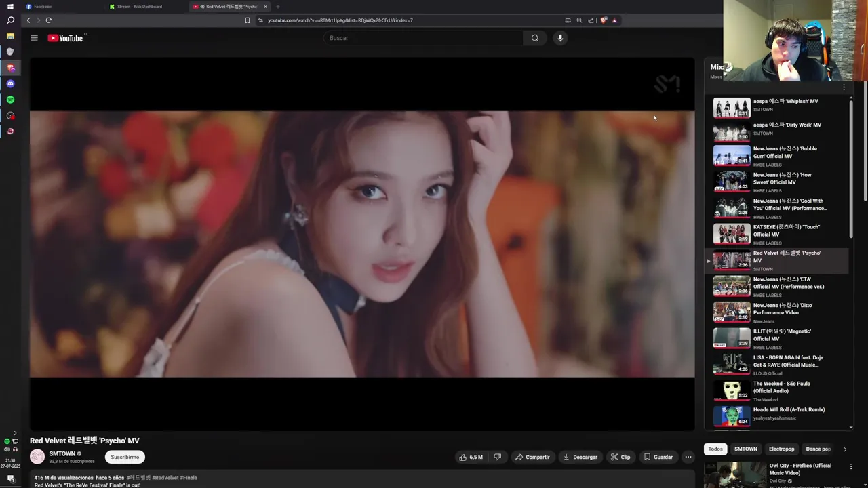Open Windows search on taskbar
The height and width of the screenshot is (488, 868).
10,20
